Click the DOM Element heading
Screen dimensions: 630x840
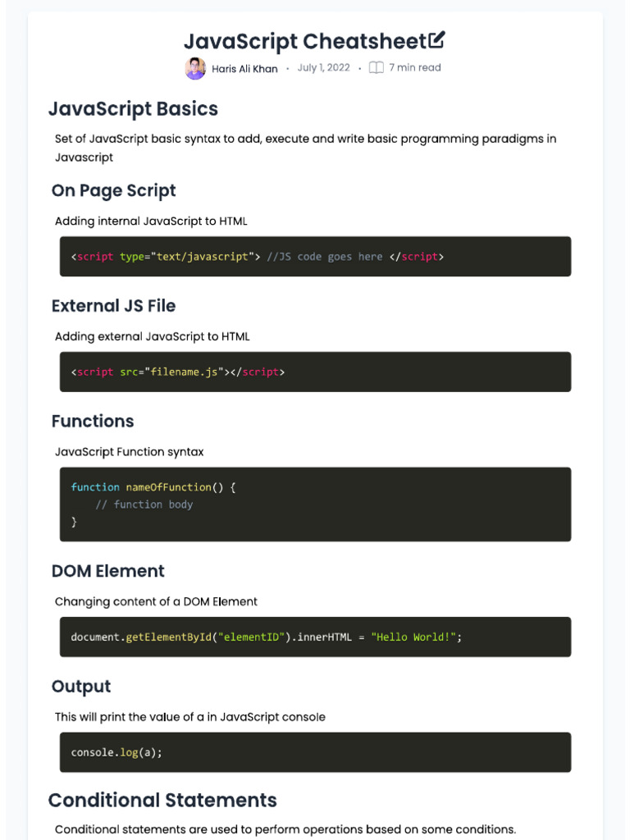coord(107,571)
